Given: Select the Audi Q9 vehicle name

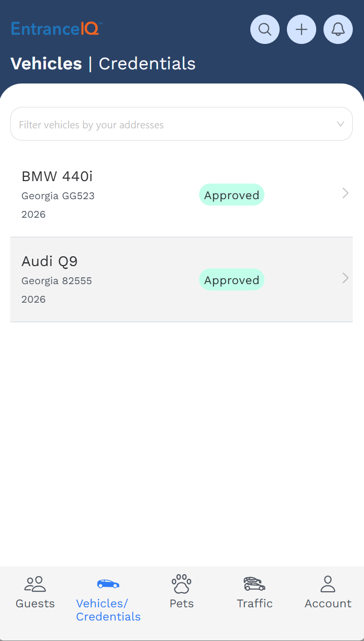Looking at the screenshot, I should [x=50, y=261].
